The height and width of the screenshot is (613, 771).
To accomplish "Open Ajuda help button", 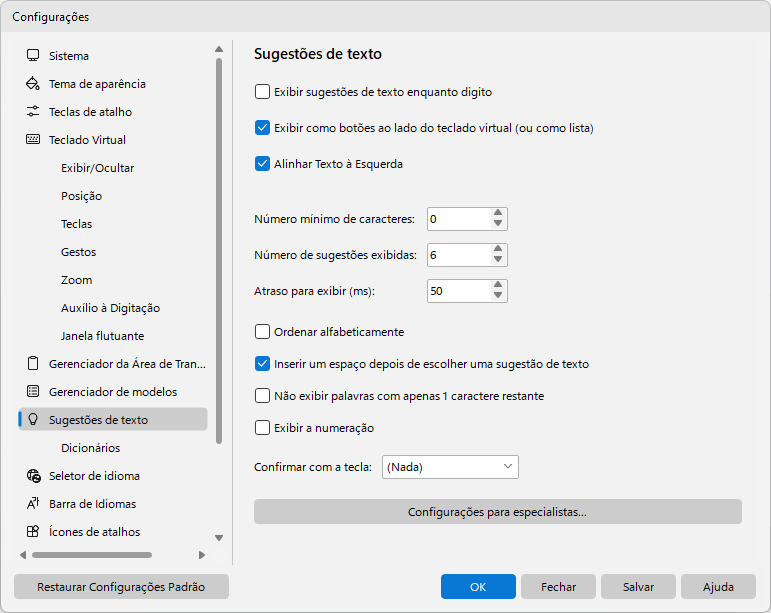I will 718,586.
